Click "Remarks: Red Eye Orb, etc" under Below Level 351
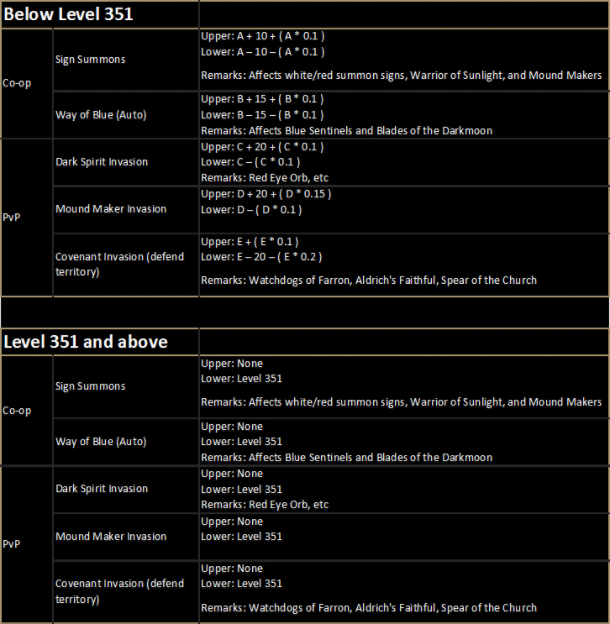The height and width of the screenshot is (624, 610). coord(265,178)
